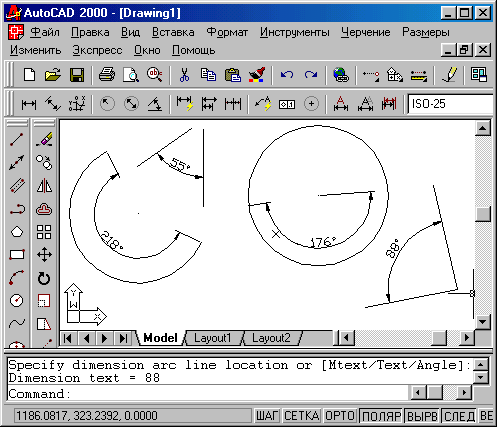497x427 pixels.
Task: Select the Linear Dimension tool icon
Action: click(29, 104)
